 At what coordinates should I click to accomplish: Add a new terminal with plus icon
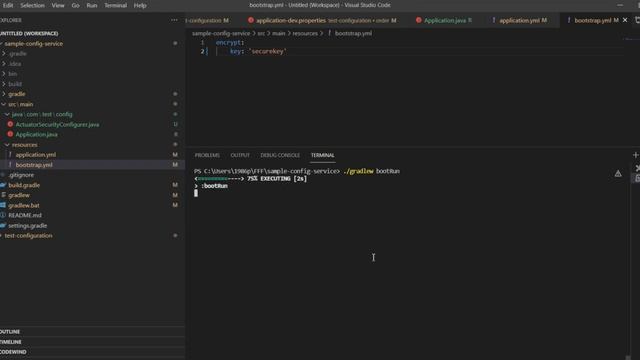click(x=636, y=155)
